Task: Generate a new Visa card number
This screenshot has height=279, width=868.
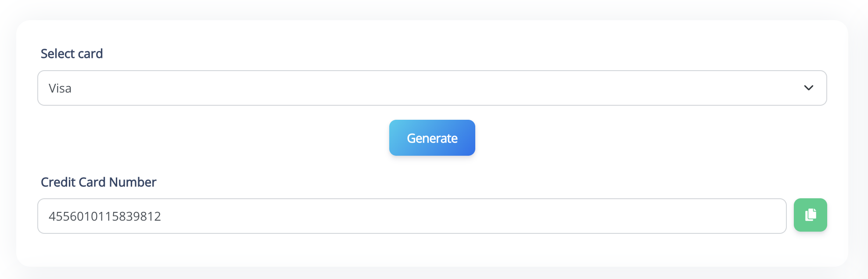Action: click(432, 138)
